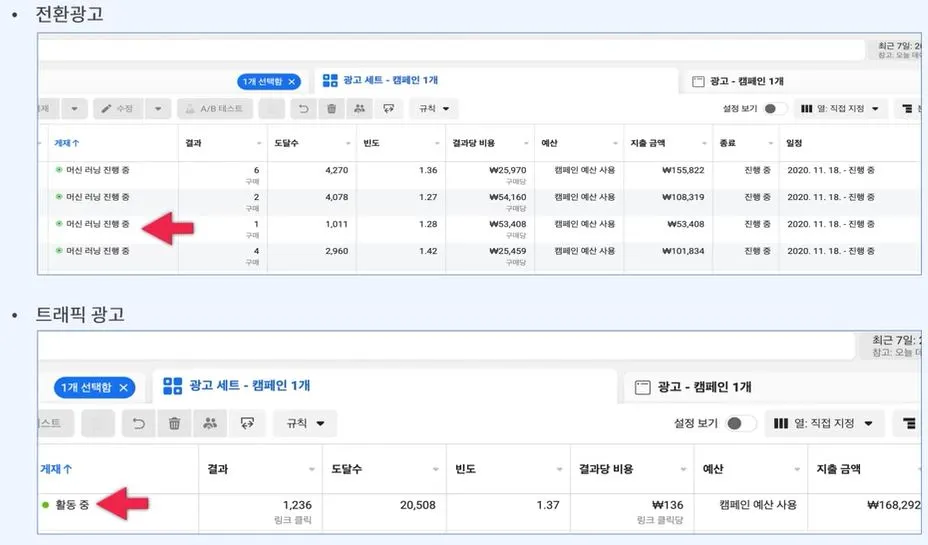Click 캠페인 예산 사용 in 트래픽 광고 row

(758, 505)
